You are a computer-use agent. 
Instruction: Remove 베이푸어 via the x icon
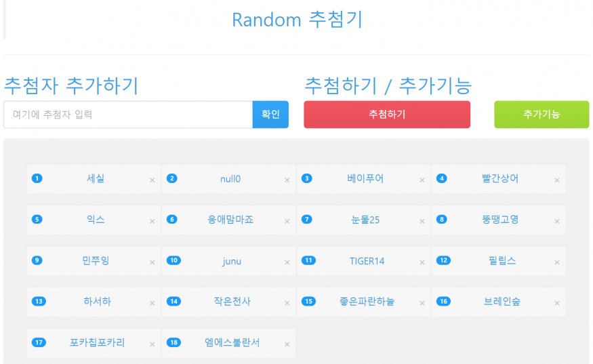[422, 180]
